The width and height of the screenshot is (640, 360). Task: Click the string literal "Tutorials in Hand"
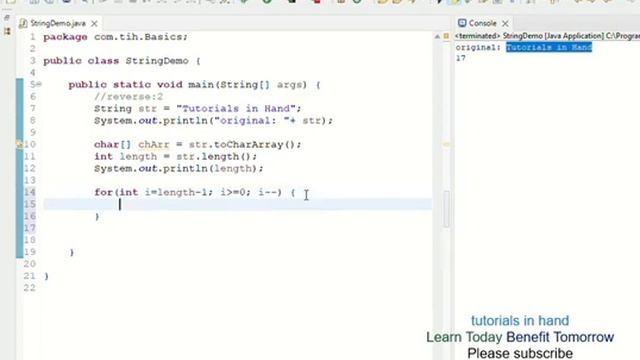236,109
